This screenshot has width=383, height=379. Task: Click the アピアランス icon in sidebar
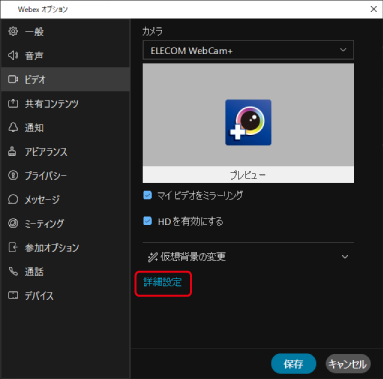tap(12, 152)
